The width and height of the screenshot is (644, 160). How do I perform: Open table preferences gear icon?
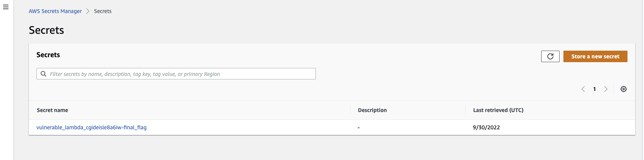tap(624, 89)
